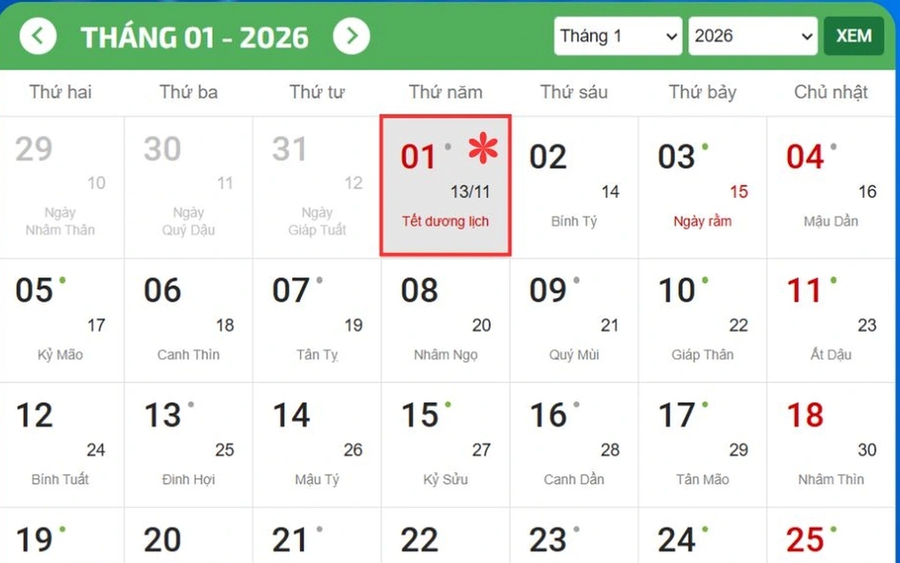Select Sunday 18 Nhâm Thìn
This screenshot has width=900, height=563.
tap(831, 445)
